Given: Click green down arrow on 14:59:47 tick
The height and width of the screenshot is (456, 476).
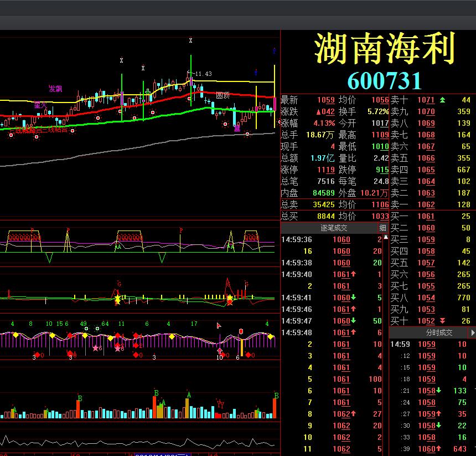Looking at the screenshot, I should point(353,320).
